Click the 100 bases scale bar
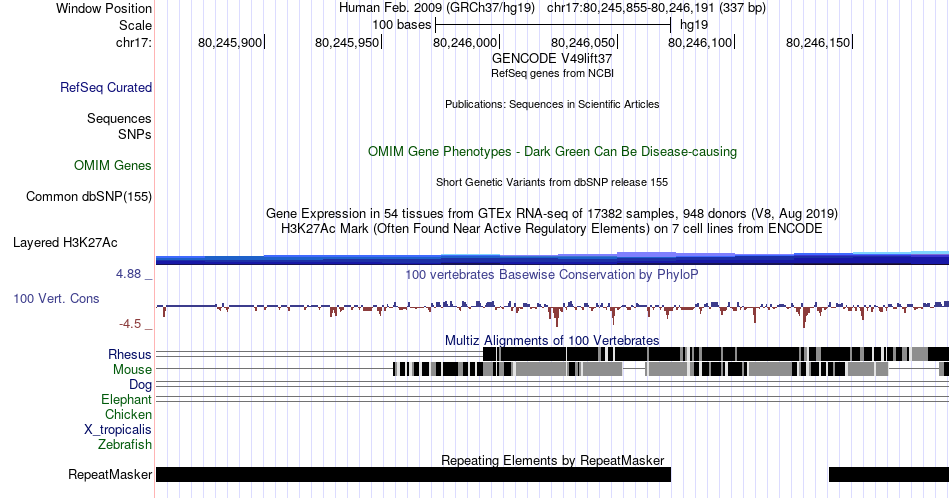 tap(553, 25)
